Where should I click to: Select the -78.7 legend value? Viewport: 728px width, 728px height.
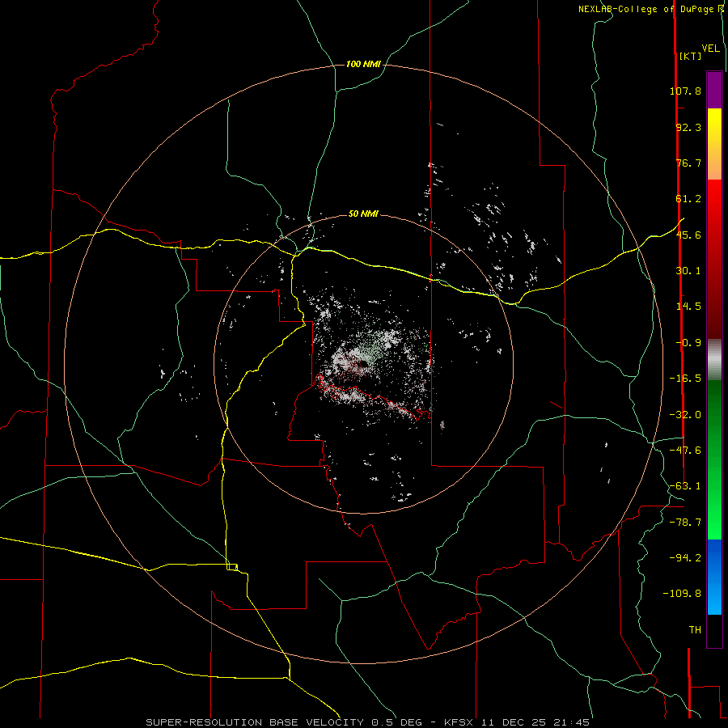685,522
